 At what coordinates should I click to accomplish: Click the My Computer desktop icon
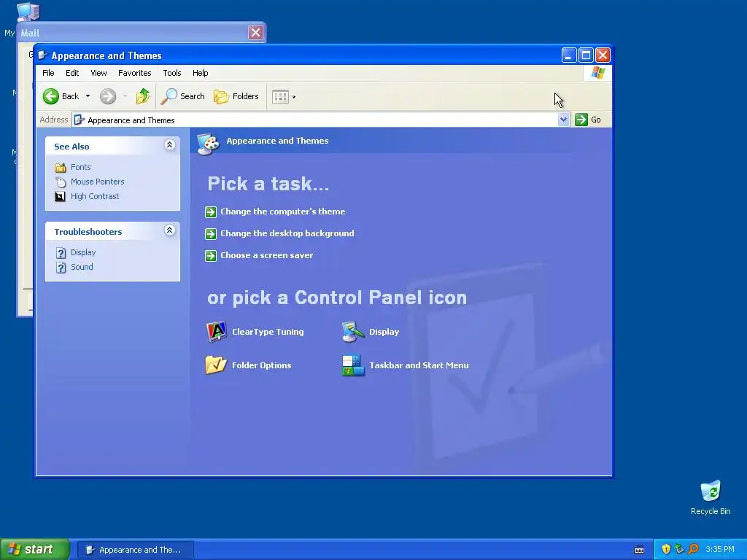[x=28, y=12]
